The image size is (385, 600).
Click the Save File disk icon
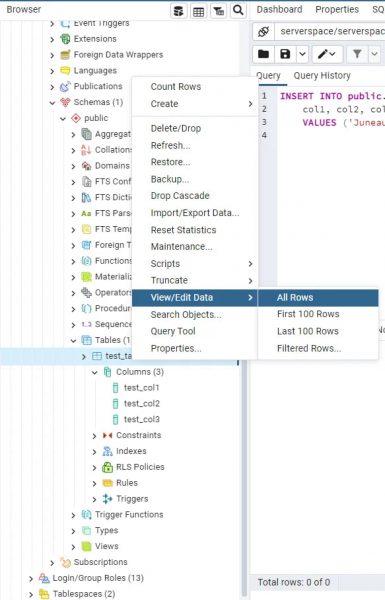[x=285, y=54]
